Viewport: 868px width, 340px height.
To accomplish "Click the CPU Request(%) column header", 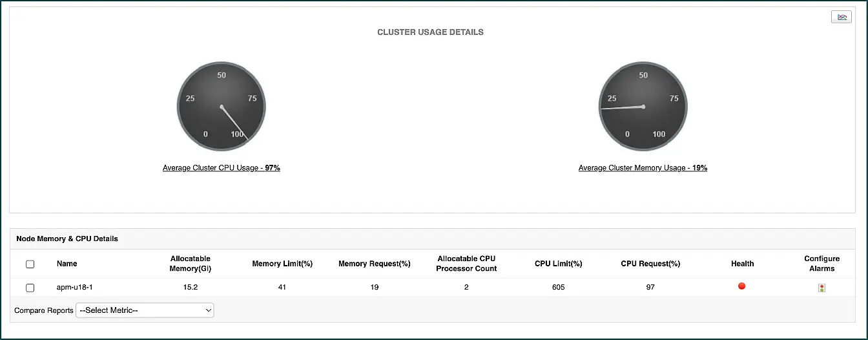I will click(650, 264).
